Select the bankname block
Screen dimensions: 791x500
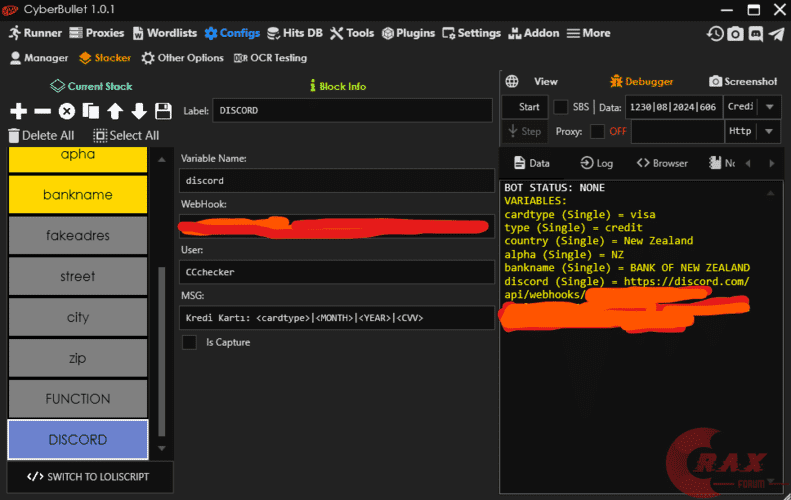[x=78, y=194]
